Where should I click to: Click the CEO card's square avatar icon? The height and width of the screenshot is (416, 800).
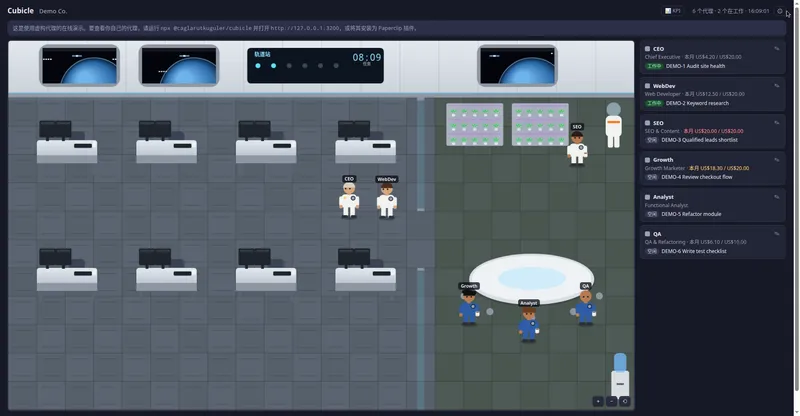click(647, 49)
